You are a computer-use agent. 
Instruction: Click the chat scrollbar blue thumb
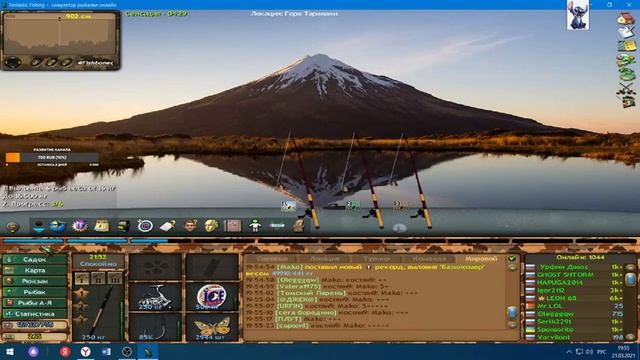pos(512,313)
